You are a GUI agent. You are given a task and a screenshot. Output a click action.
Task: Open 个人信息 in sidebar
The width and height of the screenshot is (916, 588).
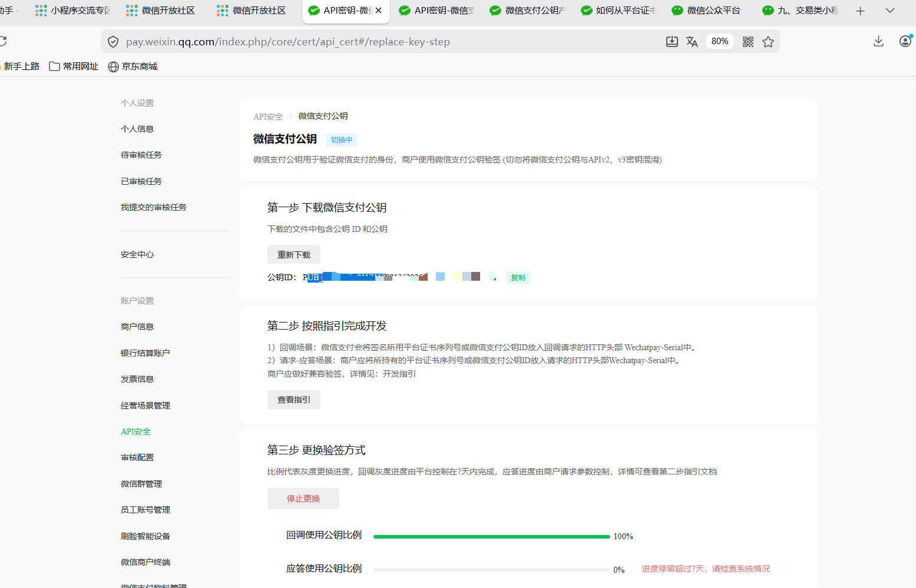pyautogui.click(x=137, y=129)
